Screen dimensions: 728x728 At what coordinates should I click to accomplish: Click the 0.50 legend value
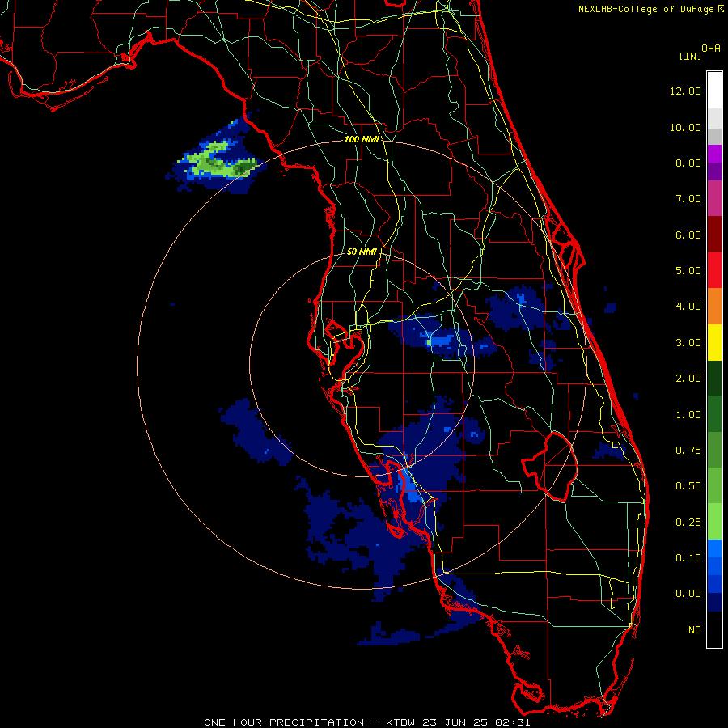click(x=688, y=486)
